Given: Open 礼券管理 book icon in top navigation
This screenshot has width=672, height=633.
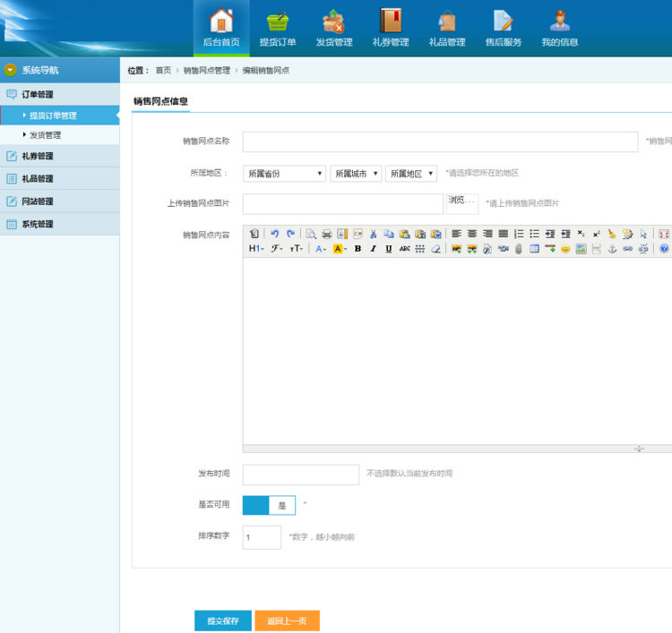Looking at the screenshot, I should coord(391,28).
